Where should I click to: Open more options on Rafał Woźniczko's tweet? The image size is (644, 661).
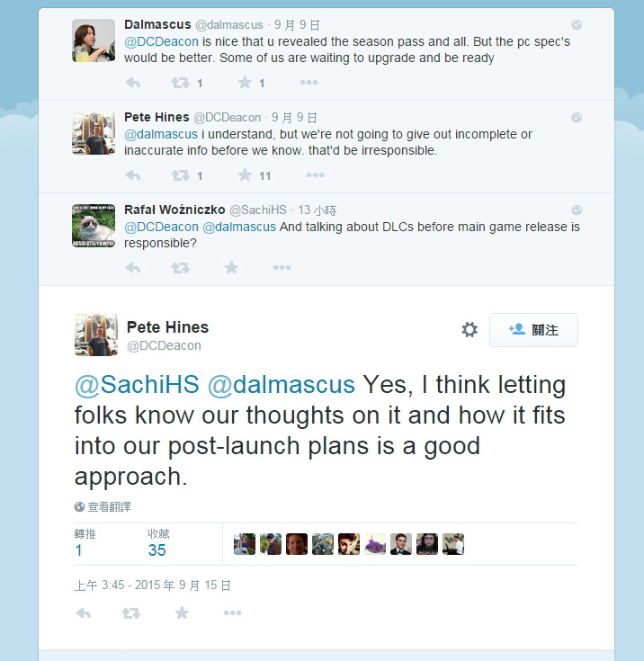[282, 268]
